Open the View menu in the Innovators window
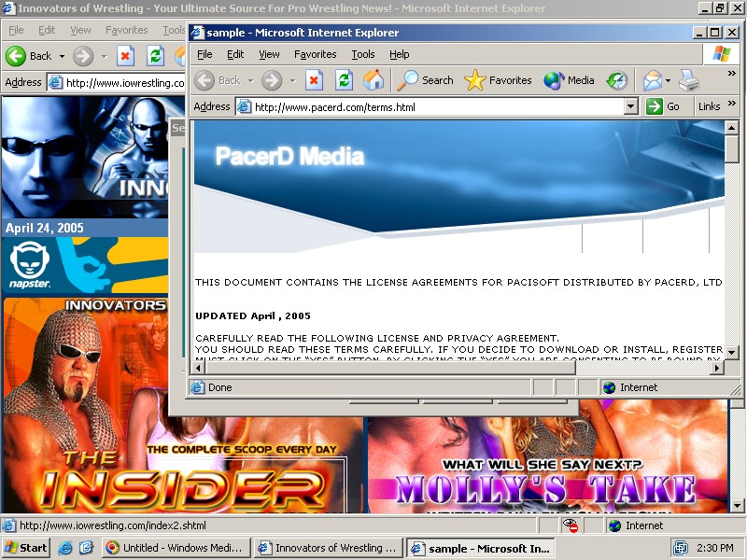Screen dimensions: 747x560 [80, 30]
